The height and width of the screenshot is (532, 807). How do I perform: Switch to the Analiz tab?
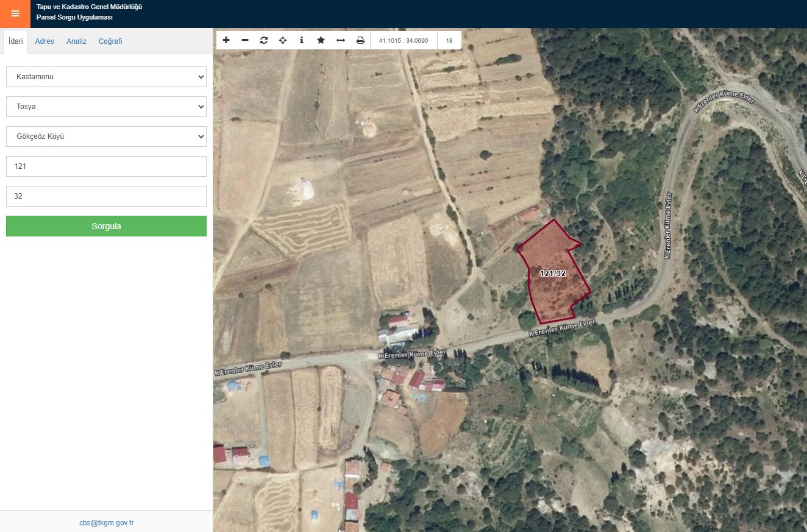[x=76, y=41]
